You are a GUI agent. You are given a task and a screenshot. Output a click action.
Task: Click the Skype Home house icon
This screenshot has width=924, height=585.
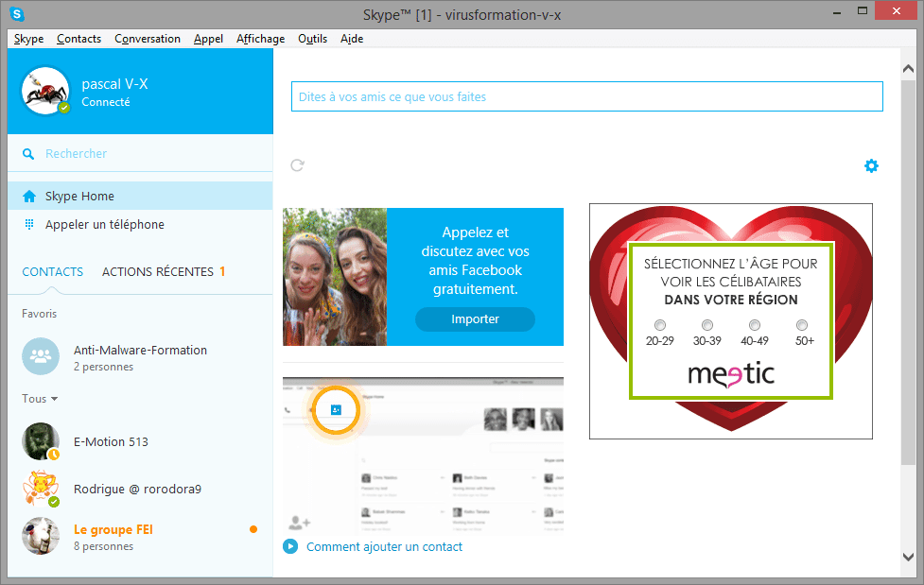coord(29,197)
